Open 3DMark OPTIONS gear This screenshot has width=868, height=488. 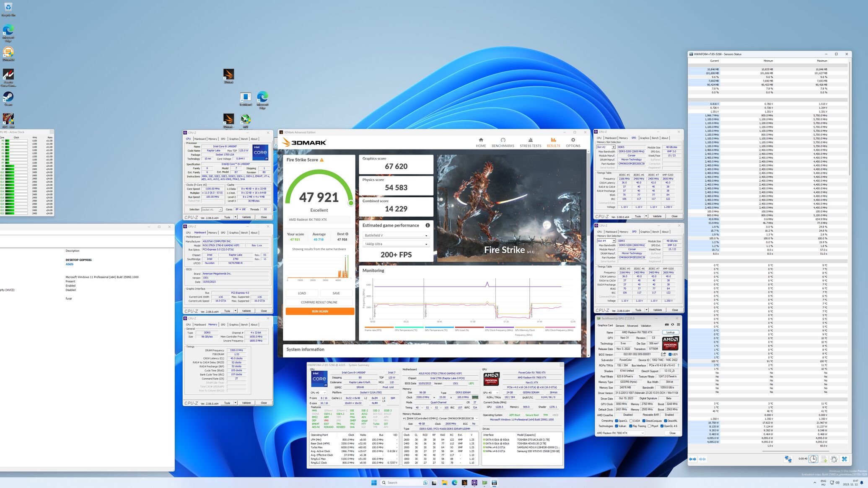point(573,142)
